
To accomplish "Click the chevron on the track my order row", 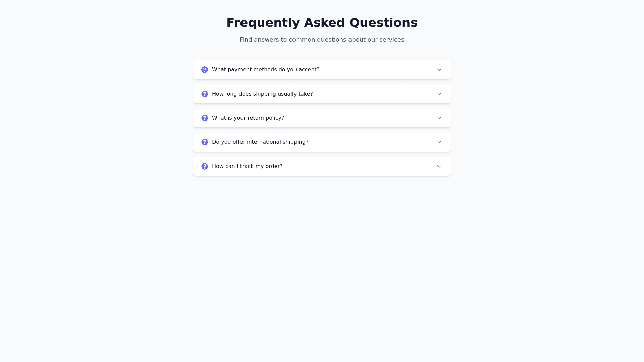I will tap(439, 166).
